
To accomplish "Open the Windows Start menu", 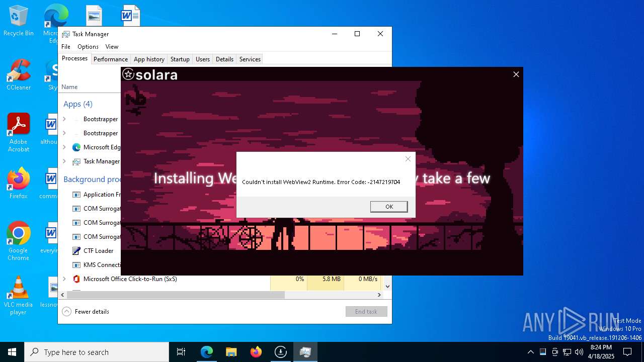I will pyautogui.click(x=12, y=352).
